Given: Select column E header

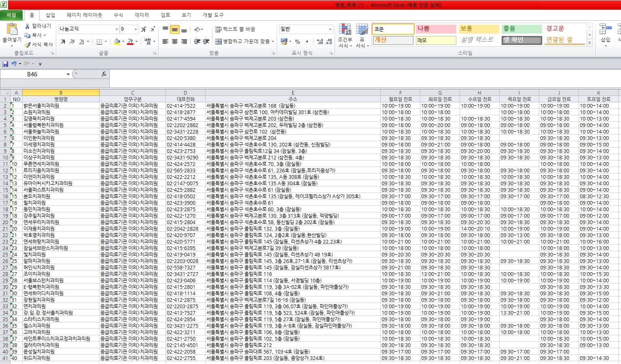Looking at the screenshot, I should pos(293,93).
